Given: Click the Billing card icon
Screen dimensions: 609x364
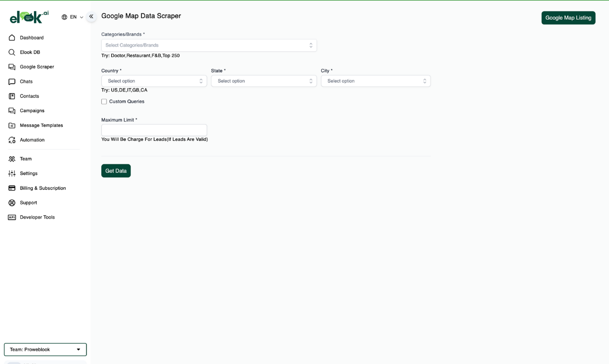Looking at the screenshot, I should pos(12,188).
